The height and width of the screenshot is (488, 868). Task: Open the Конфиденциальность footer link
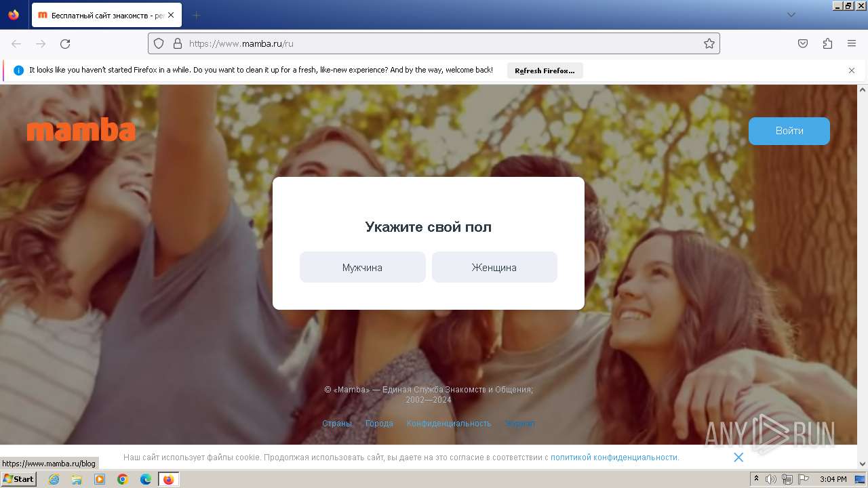pos(449,424)
